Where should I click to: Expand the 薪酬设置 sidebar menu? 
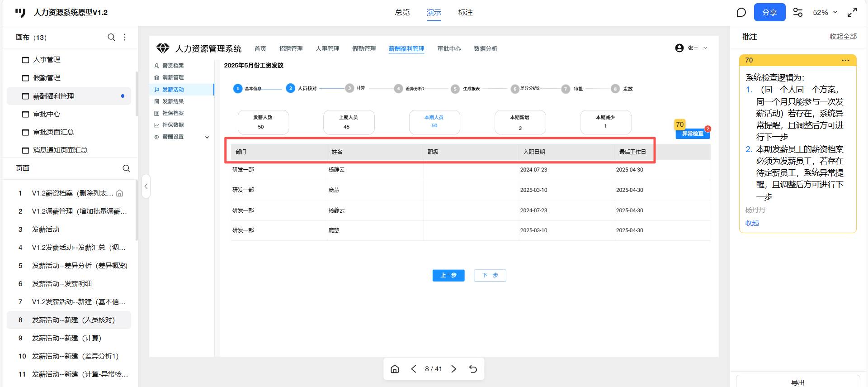(207, 137)
